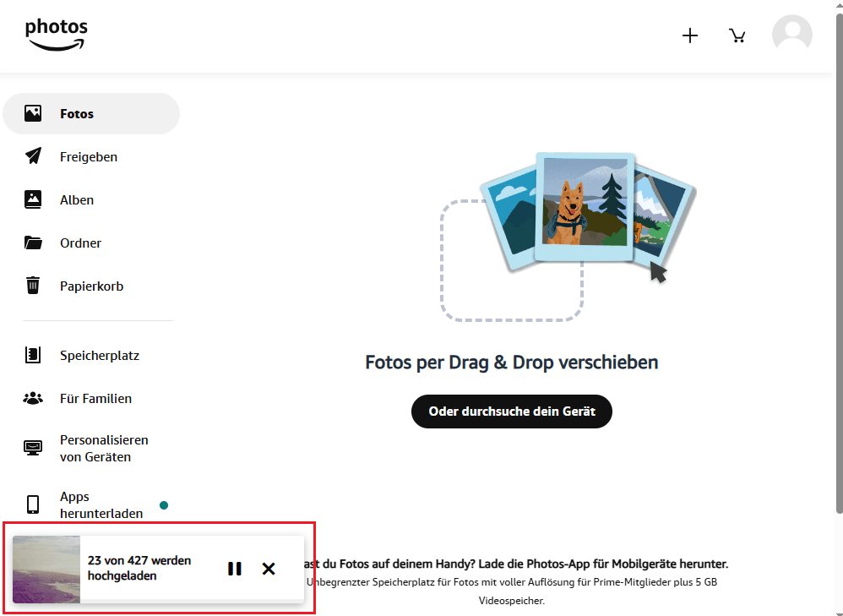Click the plus add icon in header
This screenshot has height=616, width=843.
690,36
